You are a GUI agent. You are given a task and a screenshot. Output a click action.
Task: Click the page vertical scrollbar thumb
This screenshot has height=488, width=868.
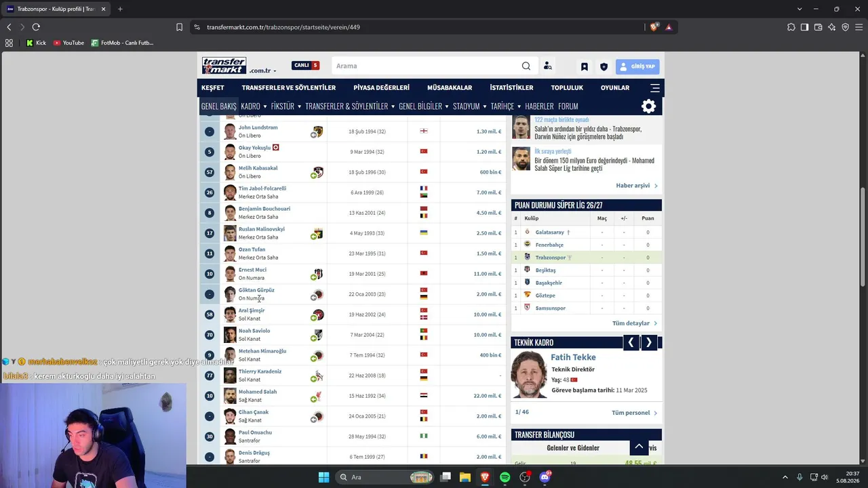click(x=863, y=237)
